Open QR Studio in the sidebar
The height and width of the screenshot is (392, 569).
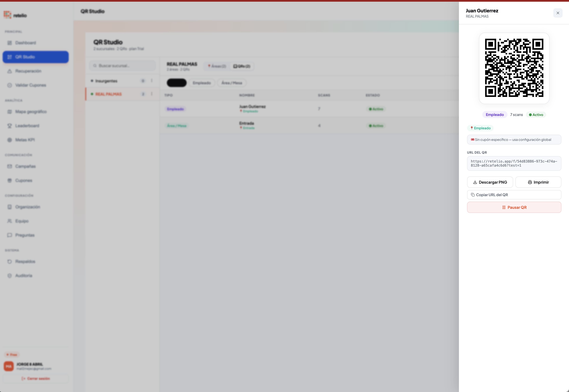tap(36, 57)
